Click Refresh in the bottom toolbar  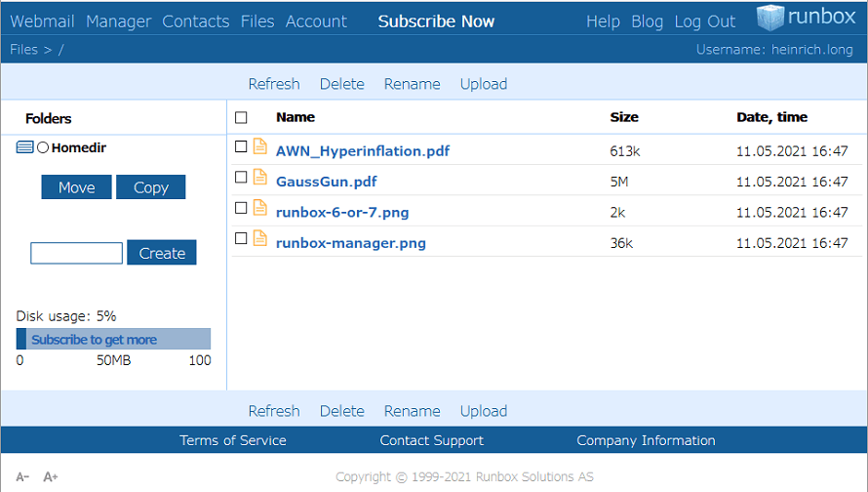[x=274, y=411]
